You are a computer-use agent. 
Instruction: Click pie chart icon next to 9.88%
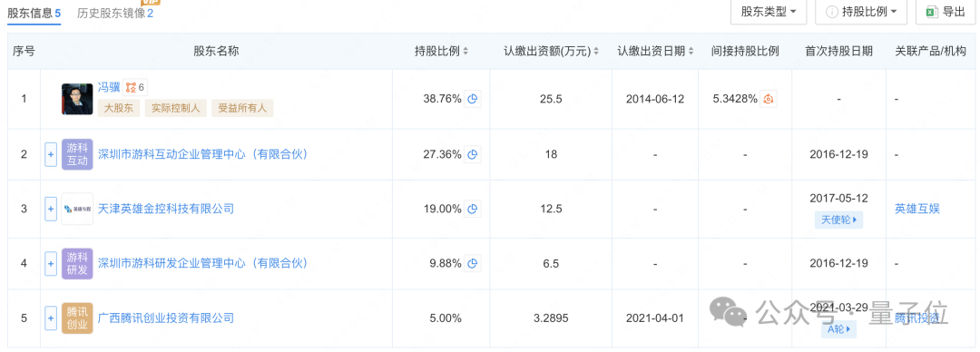[473, 264]
